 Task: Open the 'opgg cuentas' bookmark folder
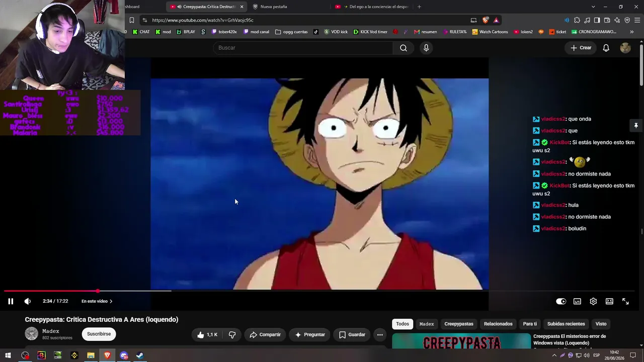click(291, 32)
